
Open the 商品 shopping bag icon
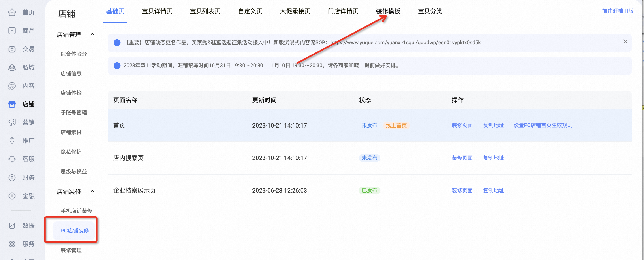(12, 31)
